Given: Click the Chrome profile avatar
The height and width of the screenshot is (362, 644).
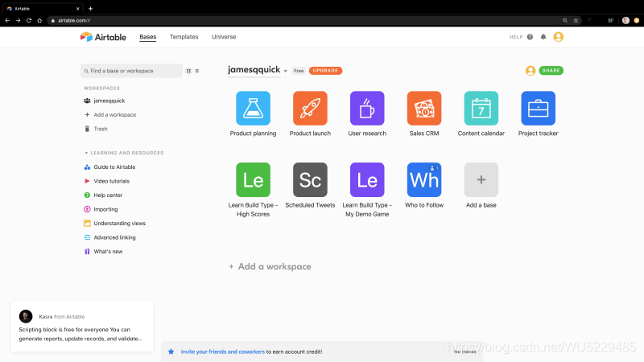Looking at the screenshot, I should pos(625,21).
